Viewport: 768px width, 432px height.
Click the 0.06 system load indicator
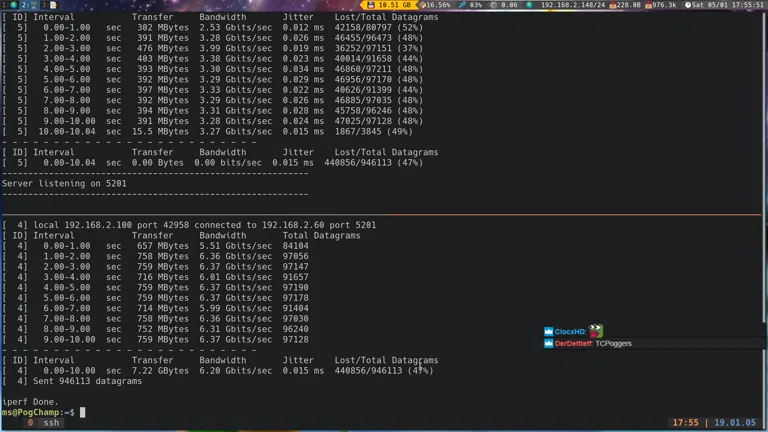508,5
